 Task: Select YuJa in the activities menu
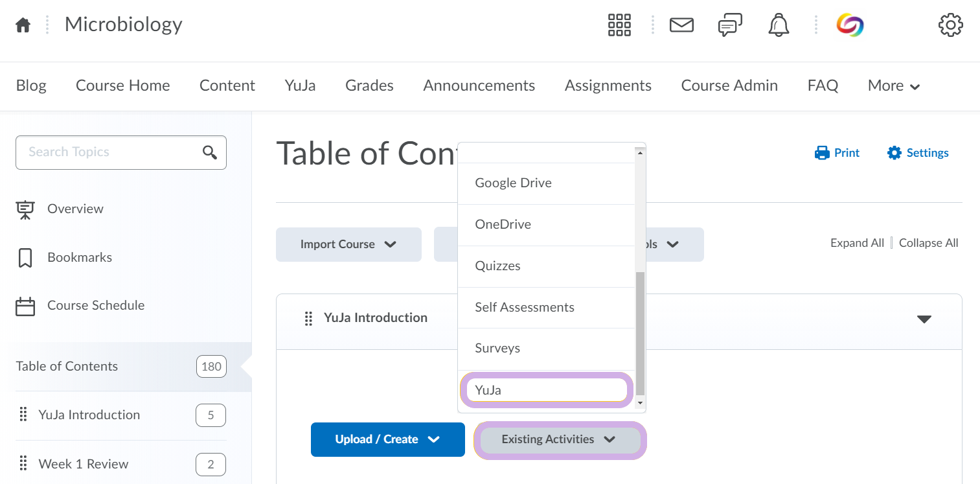coord(546,390)
